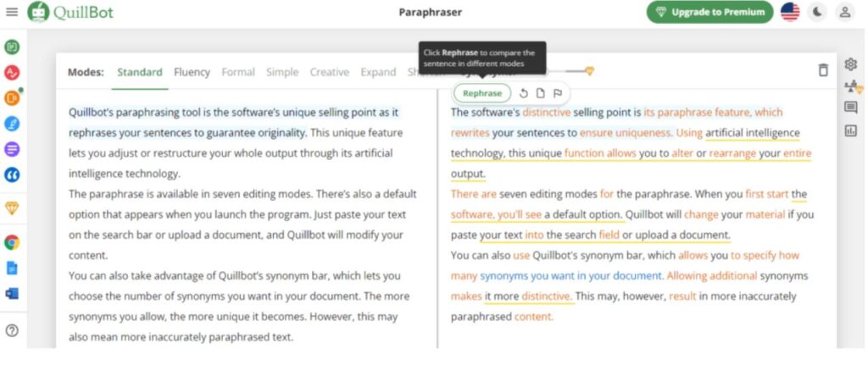Click the word "rearrange" in the output

732,153
